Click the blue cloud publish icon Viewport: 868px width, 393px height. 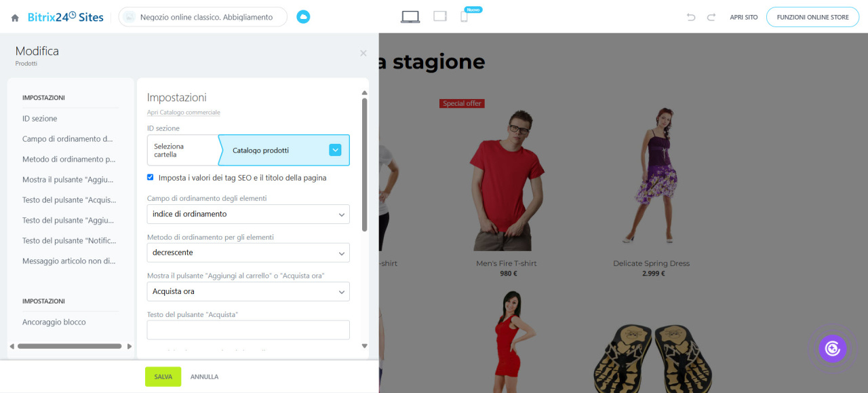303,17
